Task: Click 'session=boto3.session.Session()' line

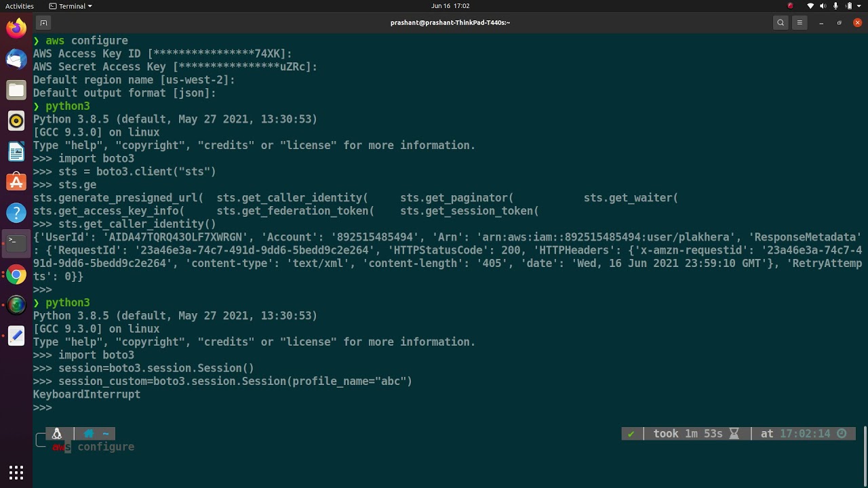Action: [144, 368]
